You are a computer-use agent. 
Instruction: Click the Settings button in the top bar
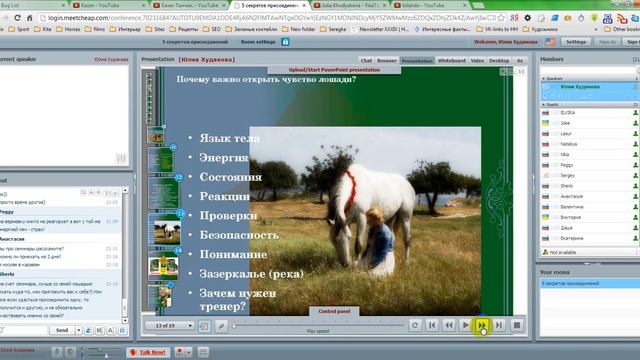point(576,42)
